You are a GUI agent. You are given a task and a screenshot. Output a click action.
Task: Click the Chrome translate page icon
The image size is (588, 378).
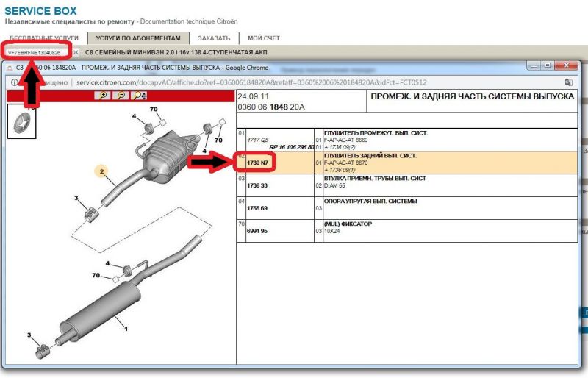click(568, 82)
